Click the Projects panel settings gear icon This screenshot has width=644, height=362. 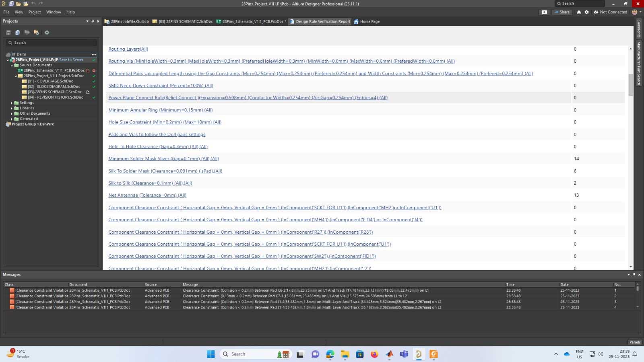pos(47,33)
